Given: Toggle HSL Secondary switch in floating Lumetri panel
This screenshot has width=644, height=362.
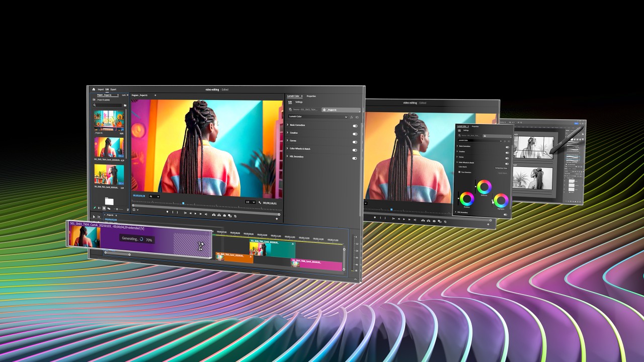Looking at the screenshot, I should click(x=505, y=215).
